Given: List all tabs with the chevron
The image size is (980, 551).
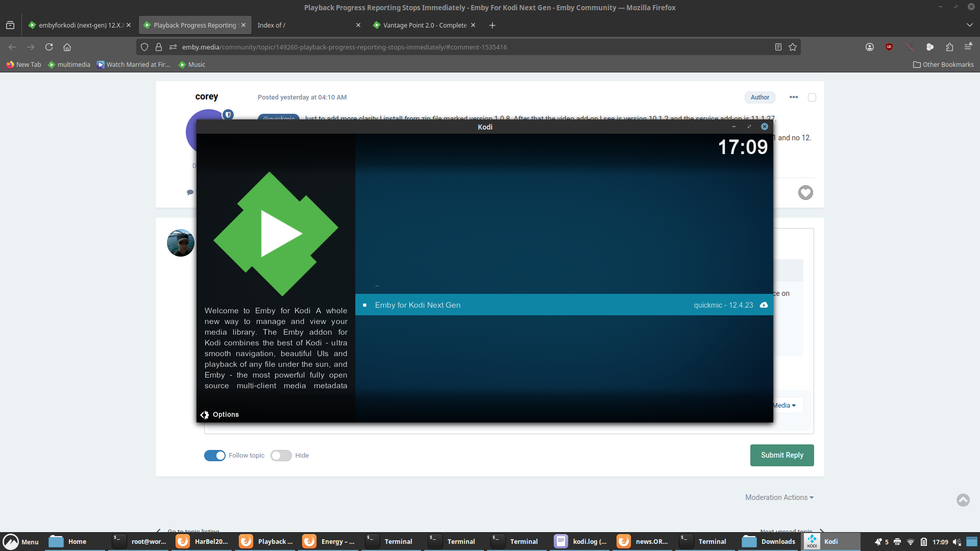Looking at the screenshot, I should (969, 25).
